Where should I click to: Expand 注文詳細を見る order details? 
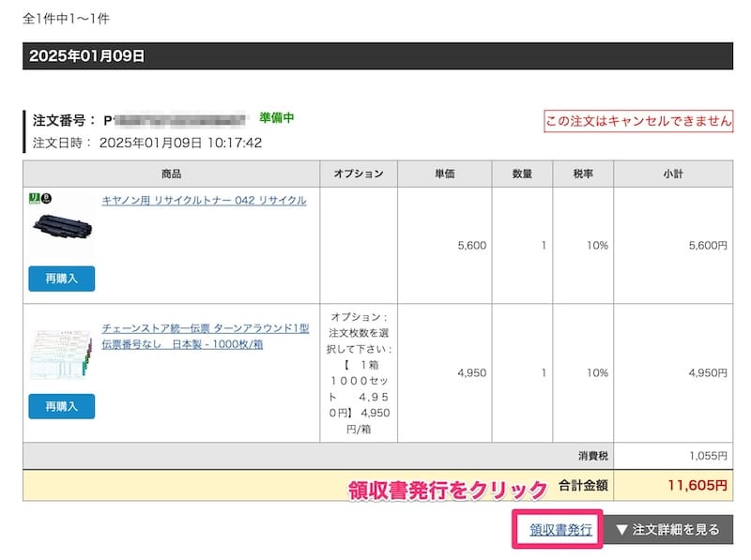[667, 530]
